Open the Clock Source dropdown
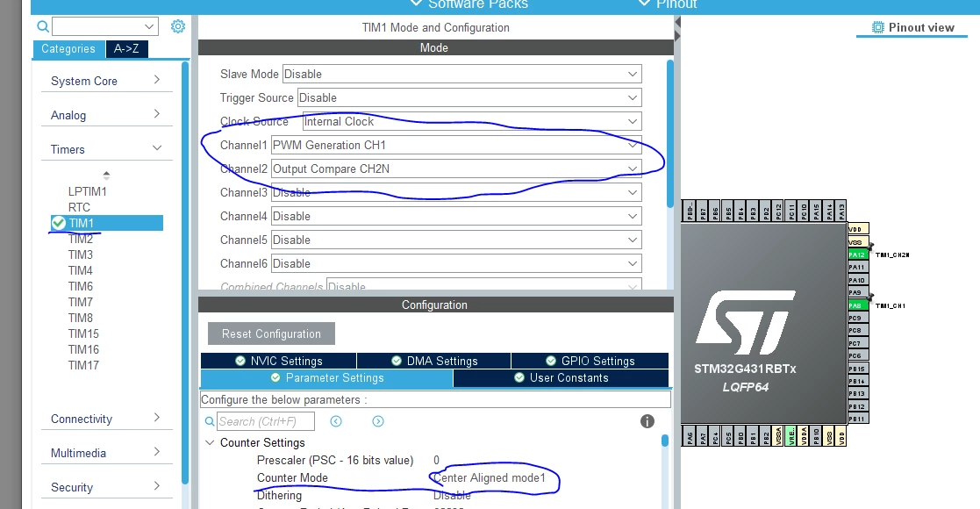980x509 pixels. click(x=472, y=121)
